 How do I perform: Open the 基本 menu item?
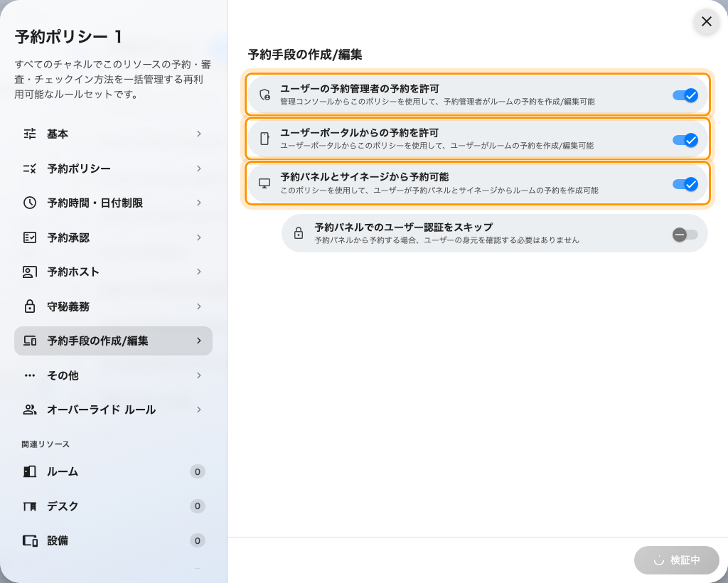[x=113, y=134]
